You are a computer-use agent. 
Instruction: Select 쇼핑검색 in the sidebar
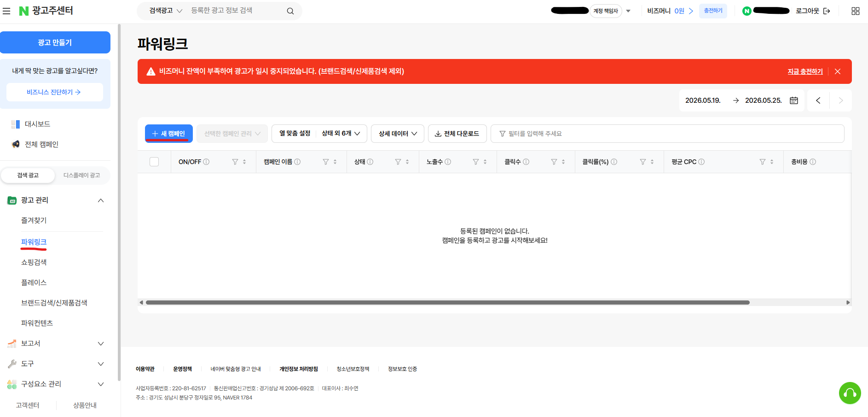tap(34, 262)
